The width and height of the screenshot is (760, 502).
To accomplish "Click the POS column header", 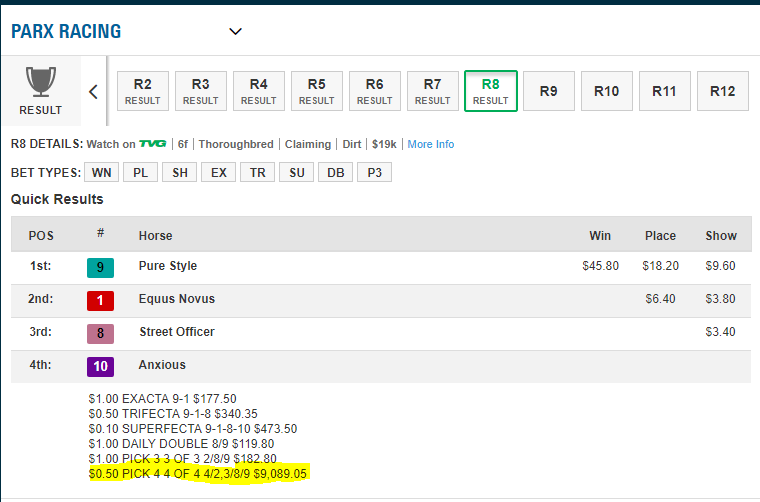I will 41,236.
